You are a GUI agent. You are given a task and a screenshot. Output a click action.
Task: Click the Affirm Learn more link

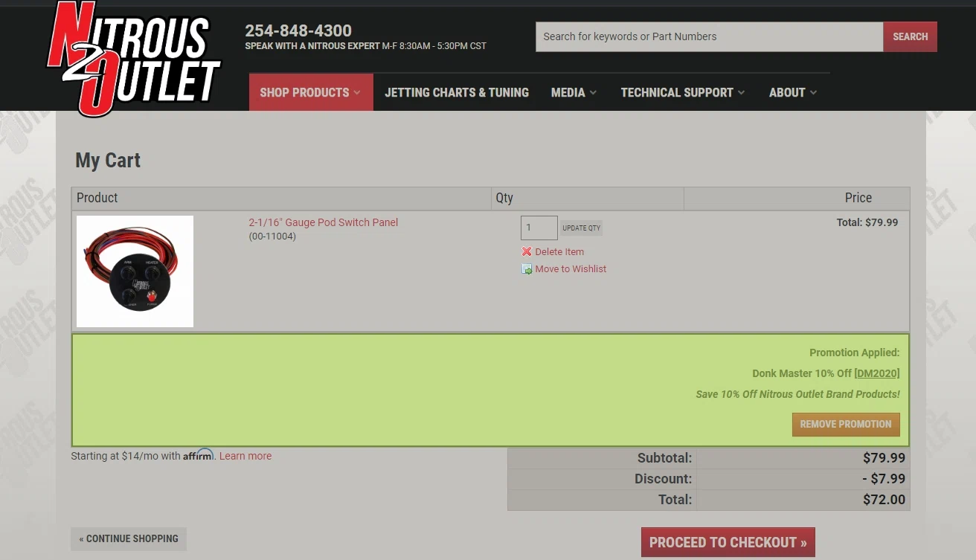[x=245, y=456]
